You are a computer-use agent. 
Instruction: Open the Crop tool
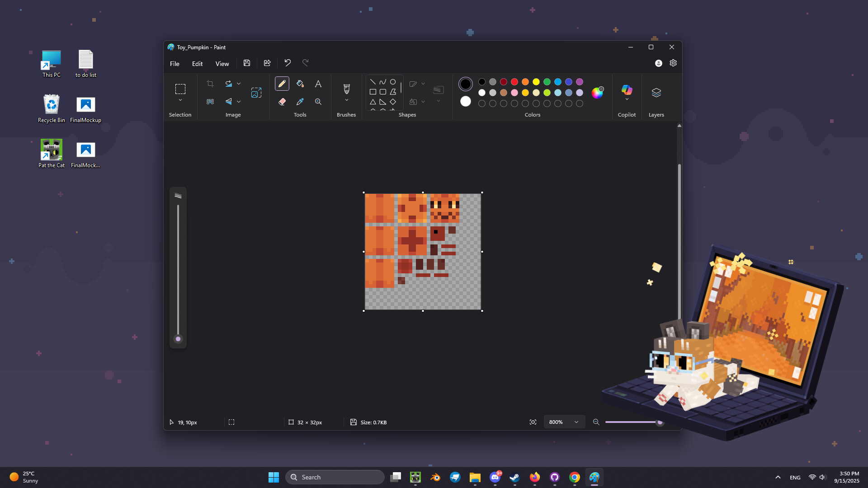tap(210, 84)
